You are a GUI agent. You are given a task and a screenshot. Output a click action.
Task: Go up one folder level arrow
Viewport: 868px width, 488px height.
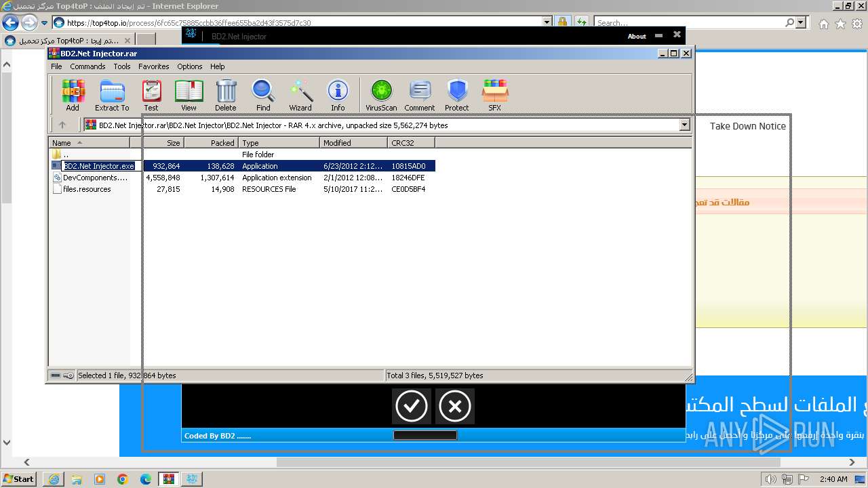point(62,125)
